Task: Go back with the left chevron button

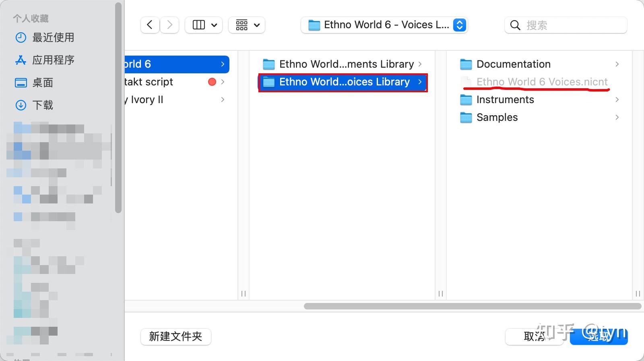Action: click(150, 25)
